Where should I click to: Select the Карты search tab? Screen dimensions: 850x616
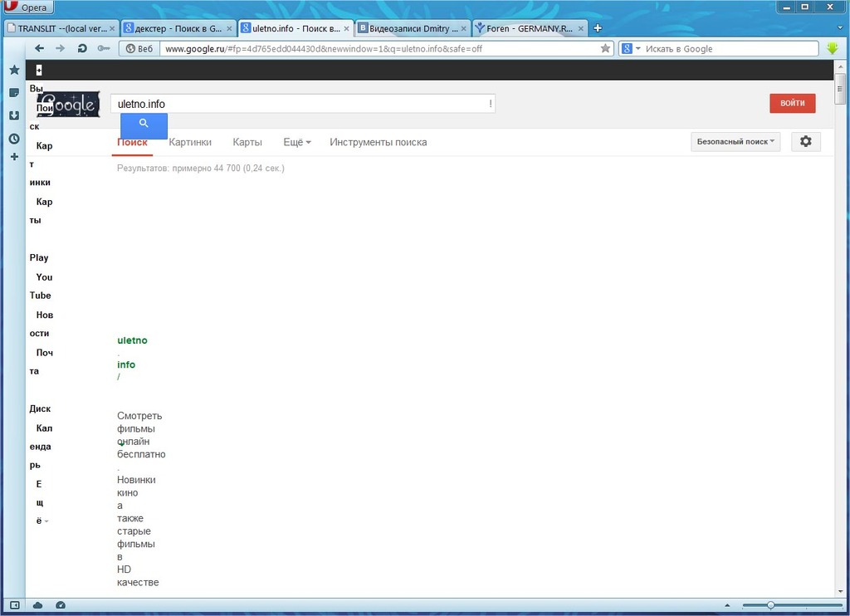247,142
